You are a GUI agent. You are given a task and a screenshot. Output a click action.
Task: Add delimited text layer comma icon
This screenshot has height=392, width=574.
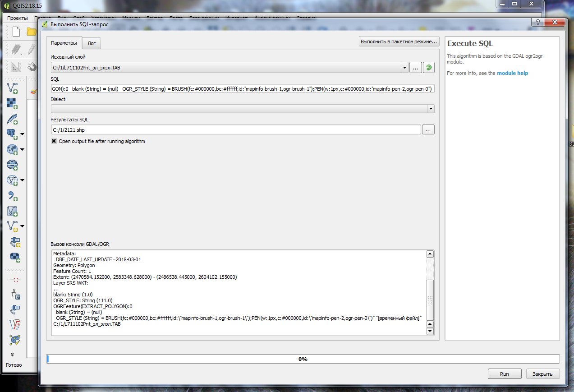(12, 195)
